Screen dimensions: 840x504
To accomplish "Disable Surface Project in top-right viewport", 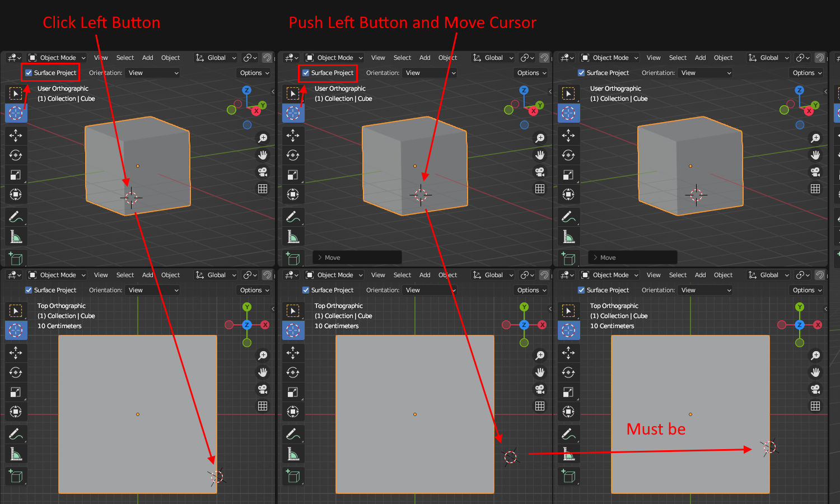I will click(x=581, y=73).
